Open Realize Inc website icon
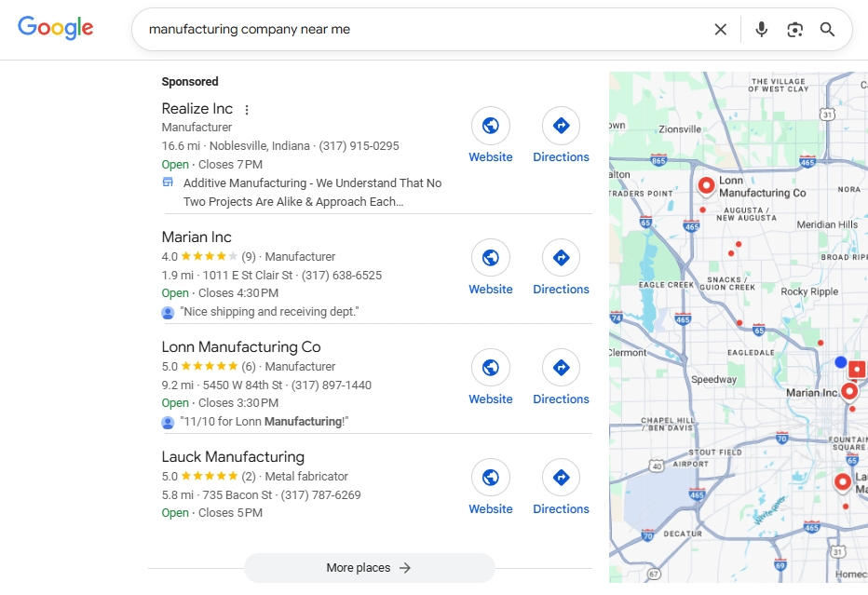Image resolution: width=868 pixels, height=595 pixels. [x=490, y=126]
